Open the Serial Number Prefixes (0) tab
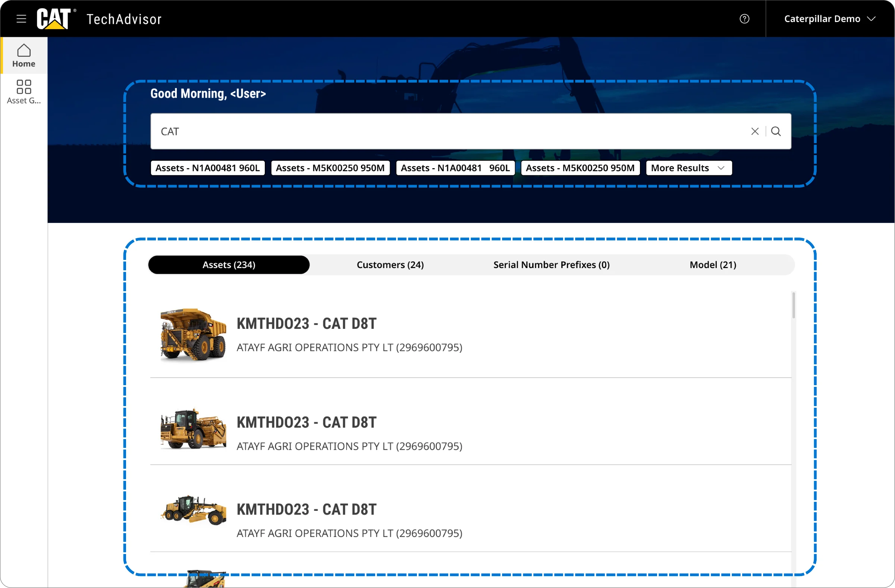The image size is (895, 588). coord(551,265)
